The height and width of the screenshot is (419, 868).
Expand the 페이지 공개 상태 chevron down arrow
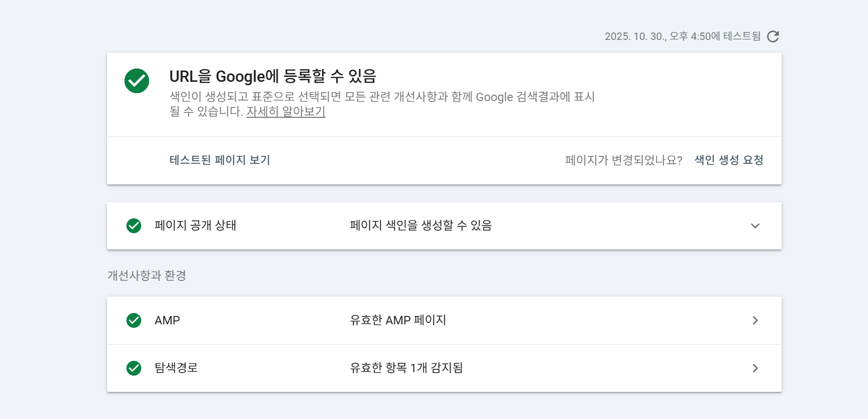pos(755,226)
